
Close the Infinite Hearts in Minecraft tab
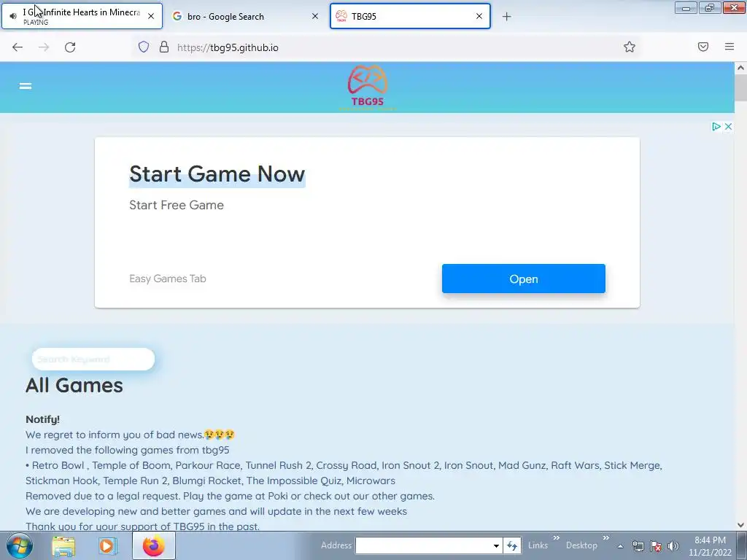pos(151,16)
